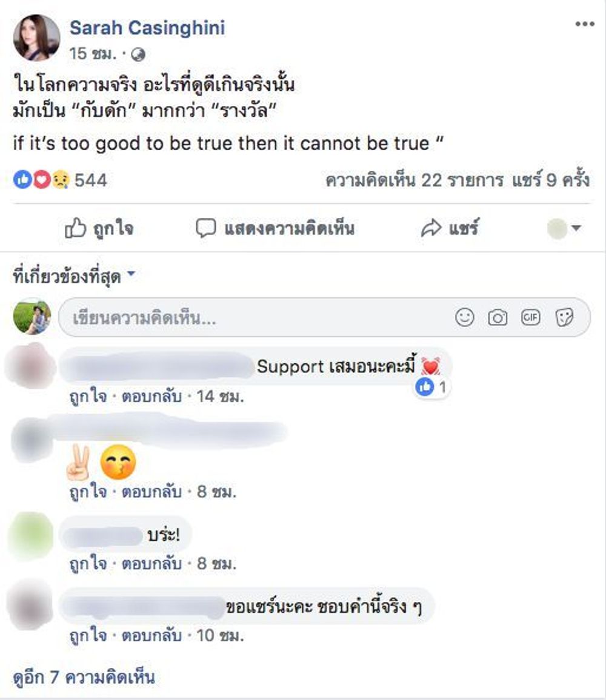Click ถูกใจ under the บร่ะ! comment
This screenshot has width=606, height=700.
(88, 563)
